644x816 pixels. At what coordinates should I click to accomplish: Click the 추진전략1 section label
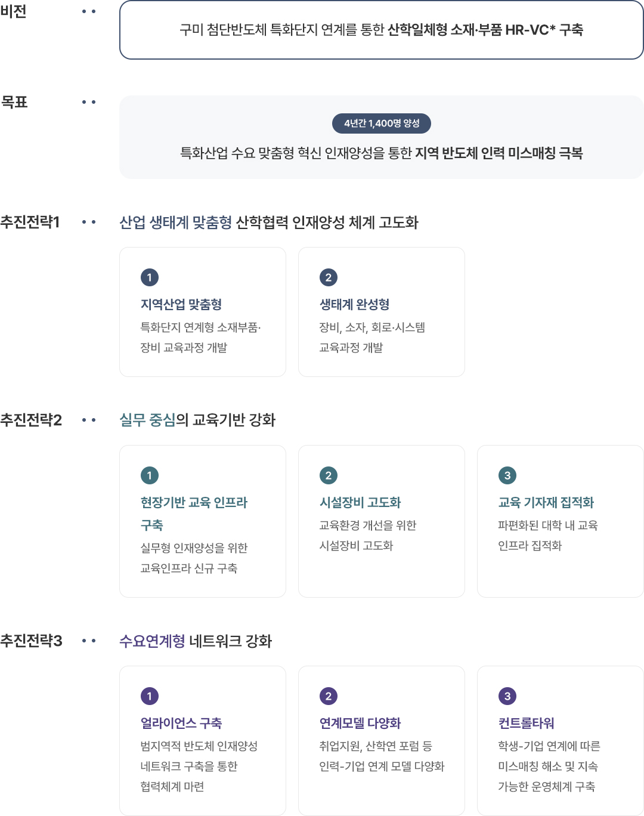(30, 222)
